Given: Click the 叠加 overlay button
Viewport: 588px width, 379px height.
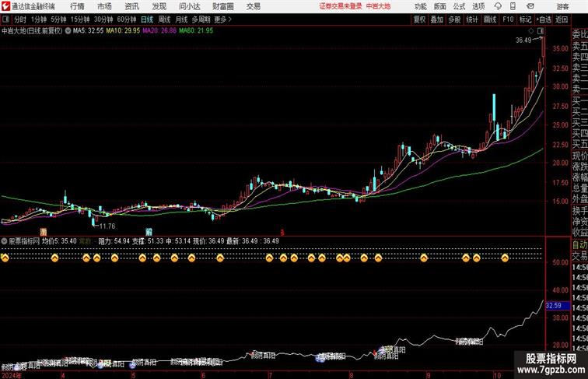Looking at the screenshot, I should (x=437, y=19).
